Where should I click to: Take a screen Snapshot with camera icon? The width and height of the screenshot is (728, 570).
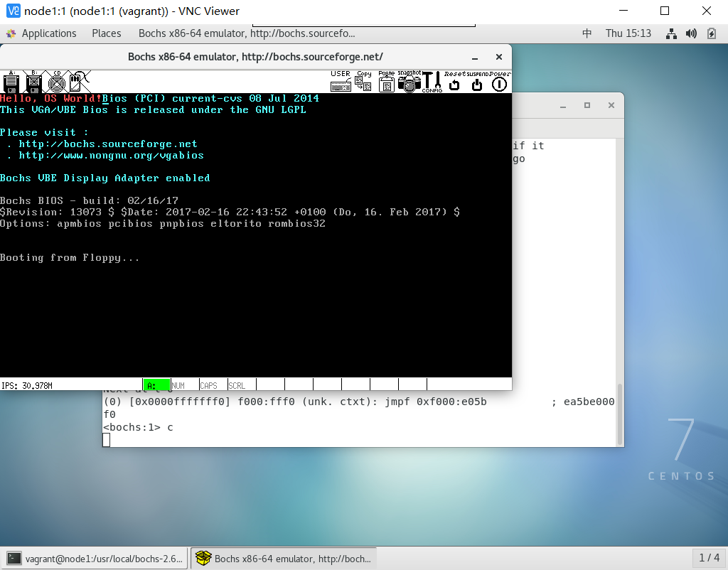(x=409, y=83)
